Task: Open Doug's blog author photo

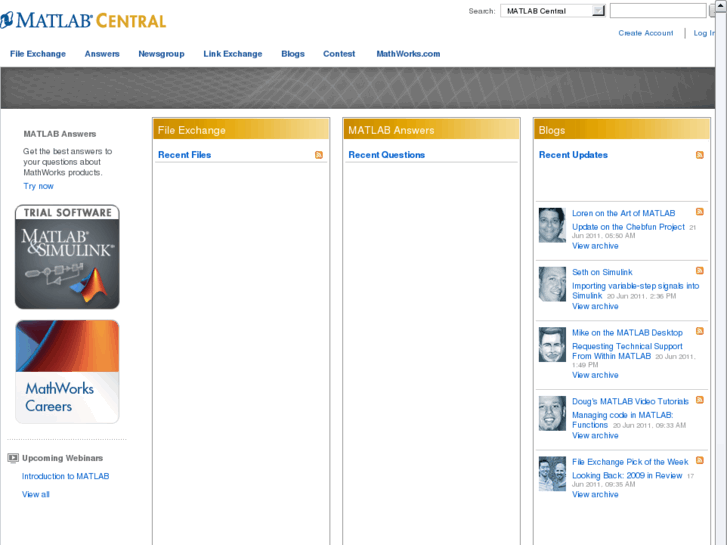Action: (552, 413)
